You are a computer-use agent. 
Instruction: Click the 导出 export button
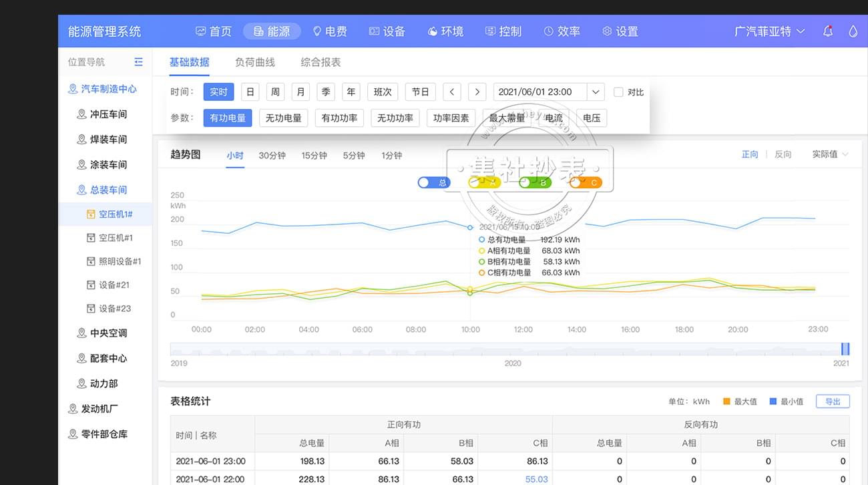click(832, 401)
